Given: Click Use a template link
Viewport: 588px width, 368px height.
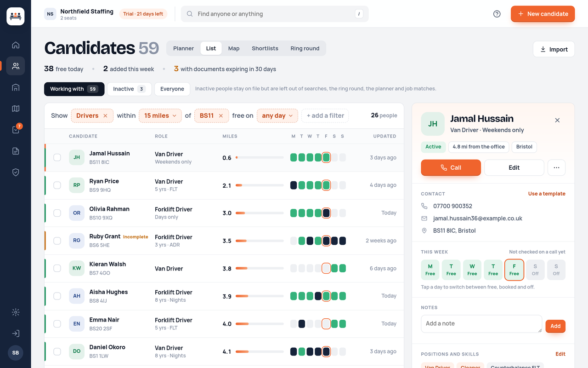Looking at the screenshot, I should click(547, 194).
